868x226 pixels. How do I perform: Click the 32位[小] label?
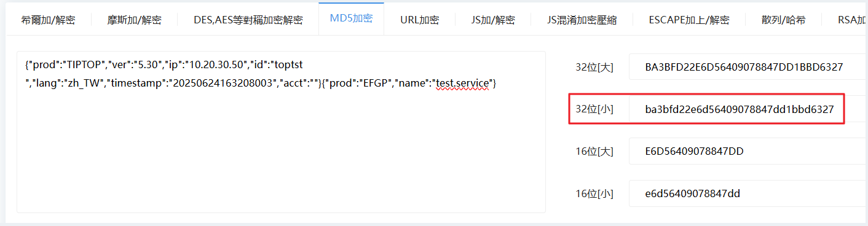(x=594, y=109)
